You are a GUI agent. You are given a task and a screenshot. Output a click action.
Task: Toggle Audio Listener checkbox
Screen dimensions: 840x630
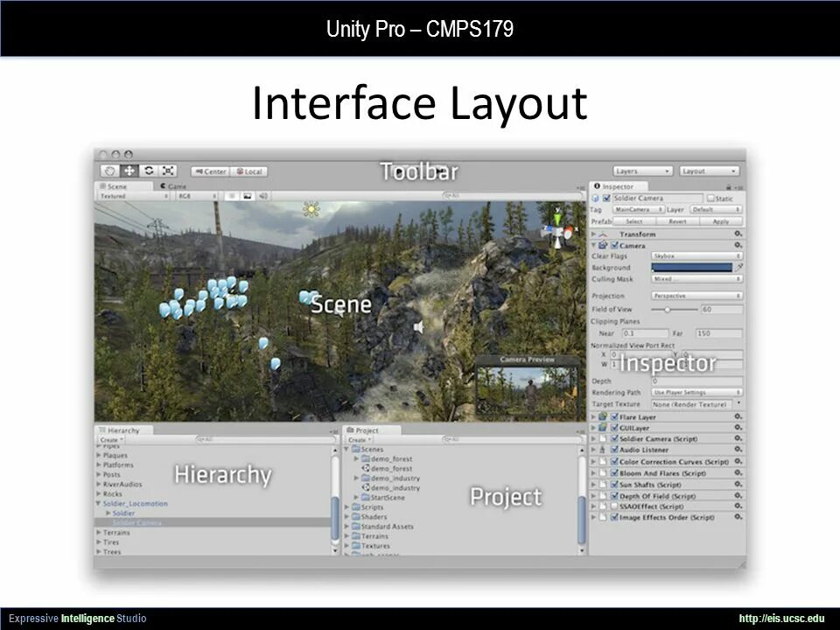click(614, 450)
